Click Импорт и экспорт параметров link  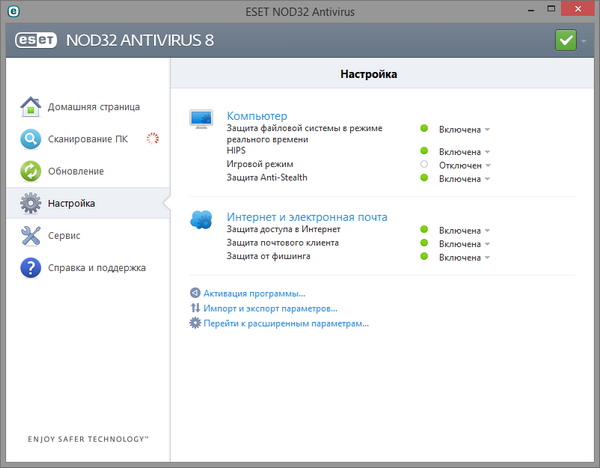coord(270,309)
